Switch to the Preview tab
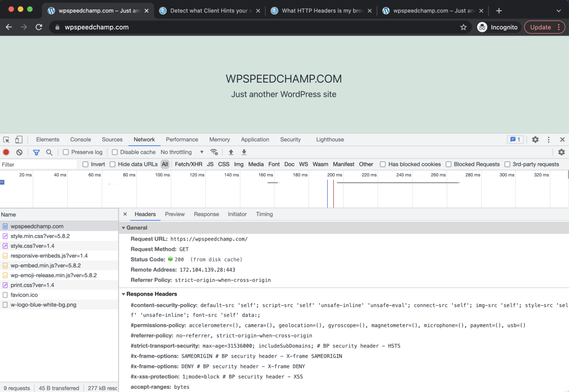Viewport: 569px width, 392px height. pos(174,214)
